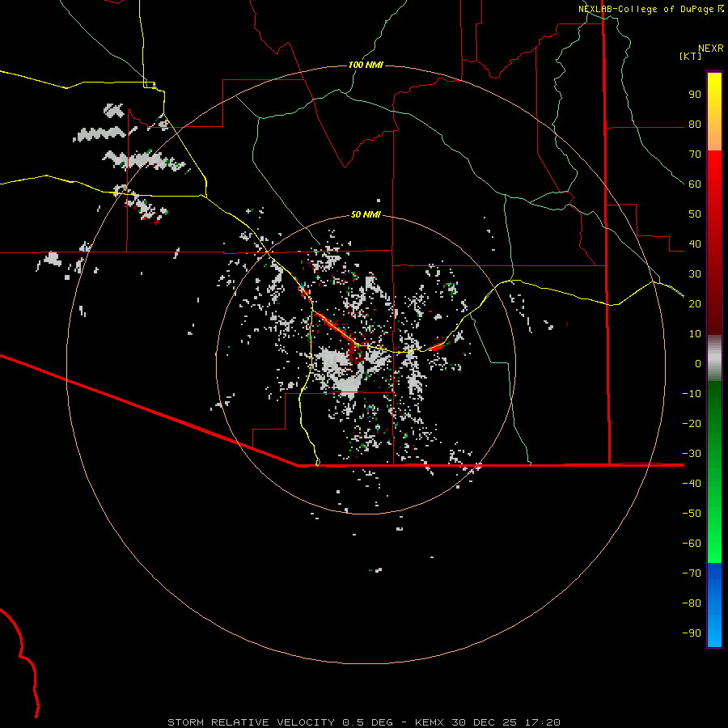Select the -70 value on velocity scale
The image size is (728, 728).
click(x=692, y=573)
